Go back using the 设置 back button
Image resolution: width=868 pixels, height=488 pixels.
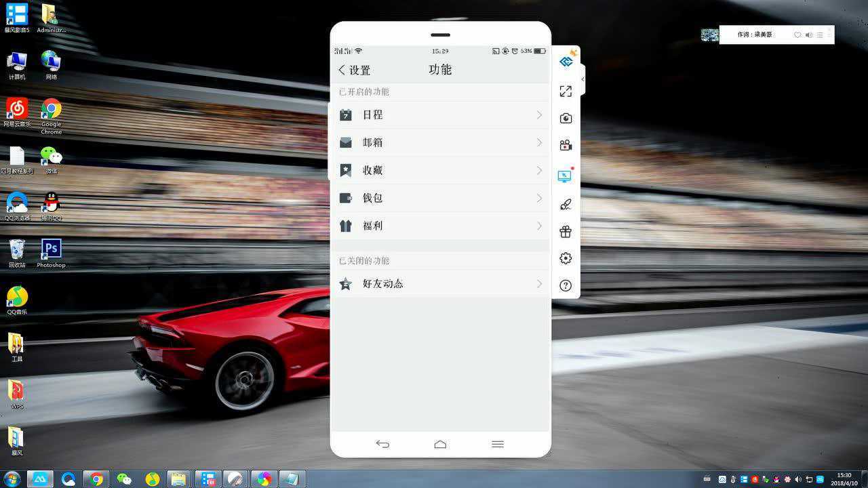(x=353, y=70)
